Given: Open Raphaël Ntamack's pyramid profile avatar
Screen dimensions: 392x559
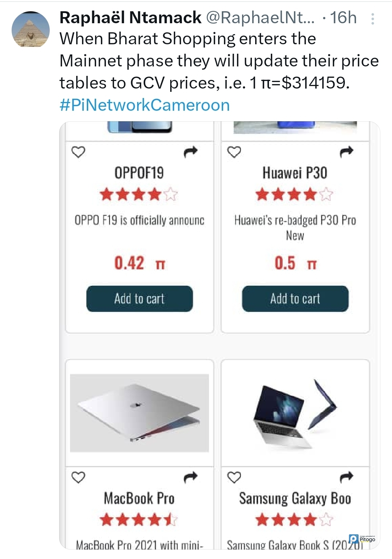Looking at the screenshot, I should 30,29.
